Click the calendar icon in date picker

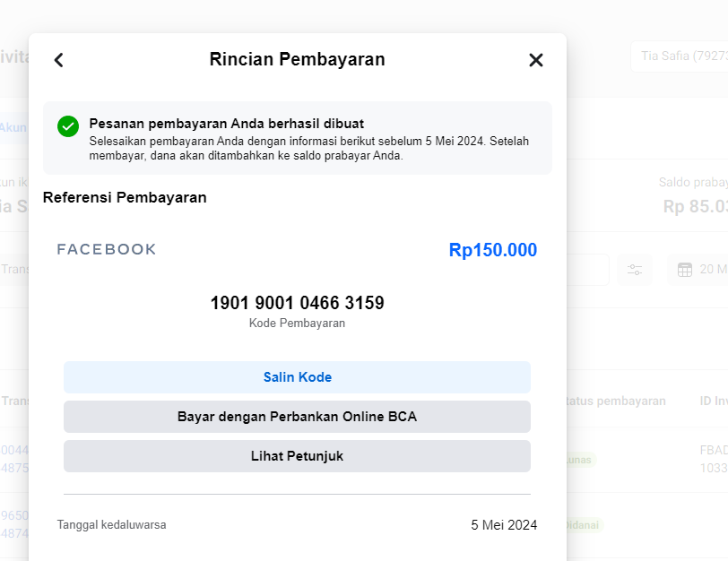point(685,270)
